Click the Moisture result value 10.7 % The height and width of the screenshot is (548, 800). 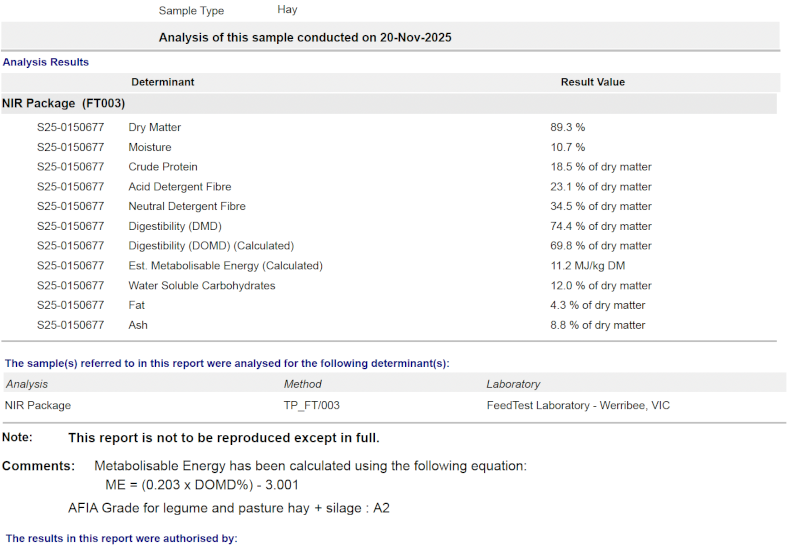pyautogui.click(x=567, y=148)
